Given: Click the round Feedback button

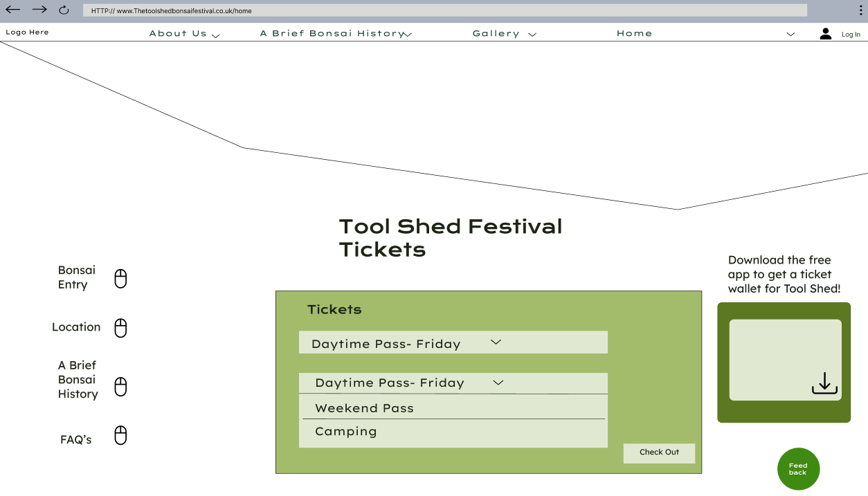Looking at the screenshot, I should tap(798, 469).
